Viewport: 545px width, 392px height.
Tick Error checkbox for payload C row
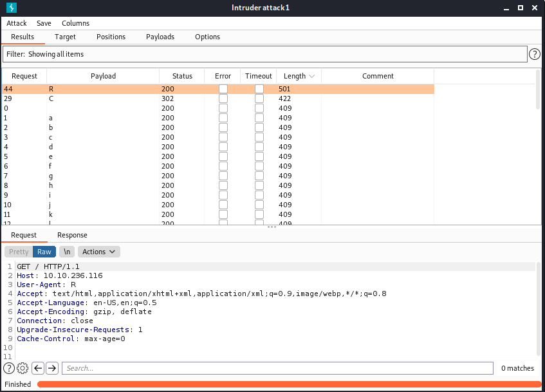point(223,98)
